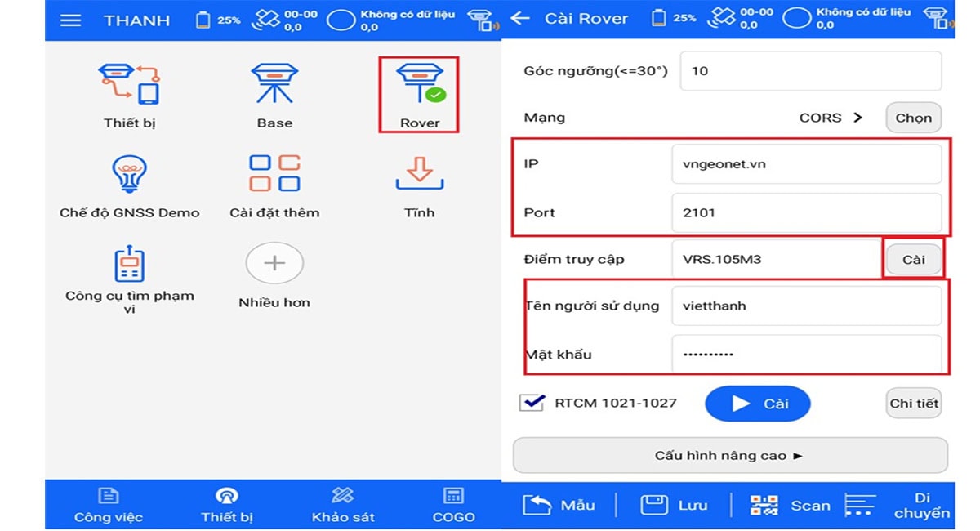
Task: Open the Thiết bị device connection icon
Action: pyautogui.click(x=129, y=85)
